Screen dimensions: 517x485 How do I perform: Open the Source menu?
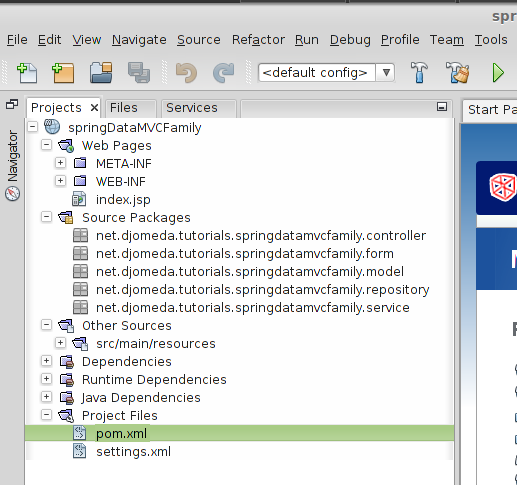click(x=199, y=40)
